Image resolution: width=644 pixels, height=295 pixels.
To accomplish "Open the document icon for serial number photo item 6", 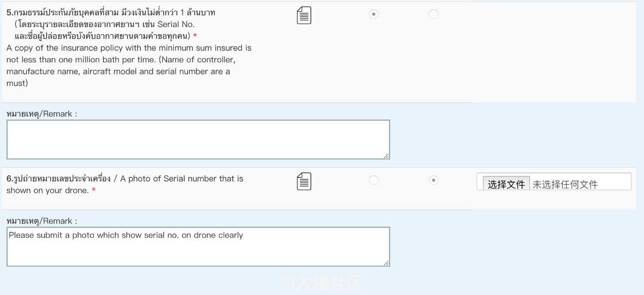I will click(304, 181).
